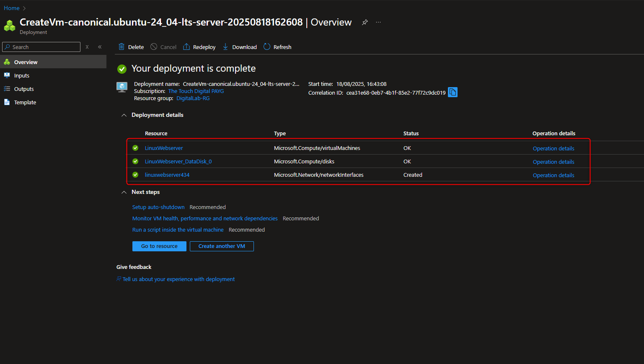Clear the sidebar search box
This screenshot has width=644, height=364.
[x=87, y=47]
